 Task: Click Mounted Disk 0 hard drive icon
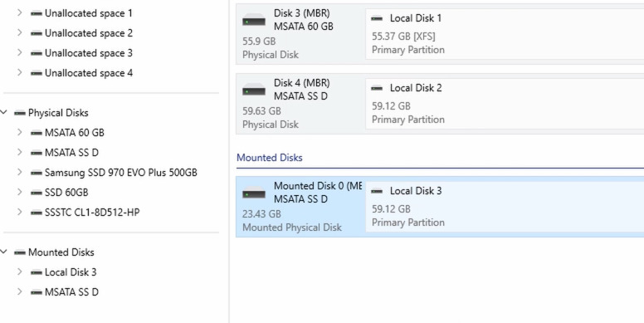coord(254,192)
